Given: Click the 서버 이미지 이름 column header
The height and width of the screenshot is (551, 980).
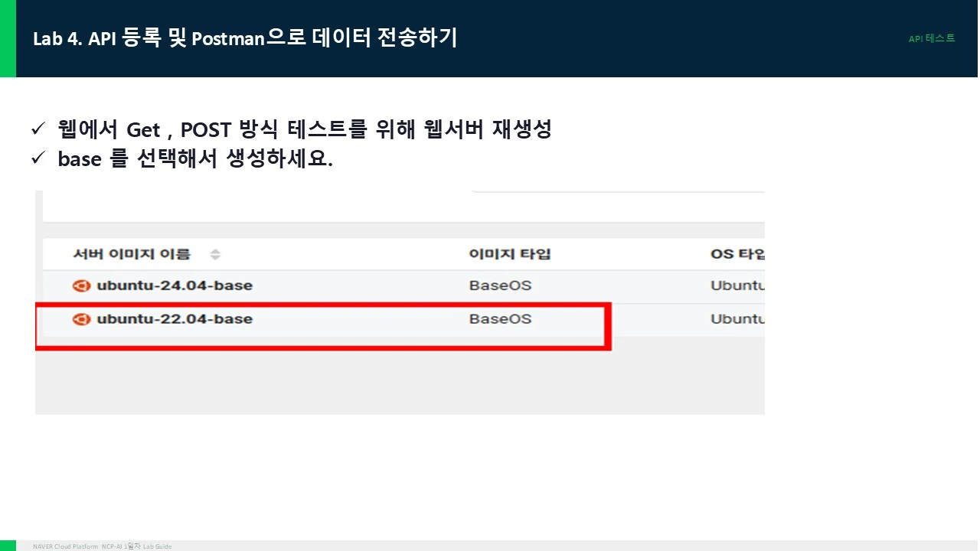Looking at the screenshot, I should click(x=131, y=254).
